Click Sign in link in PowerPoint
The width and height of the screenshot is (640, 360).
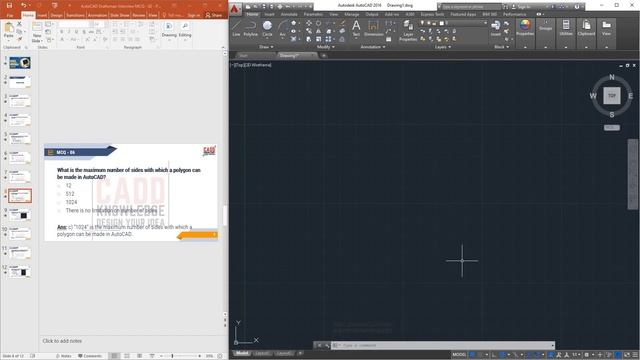(194, 15)
